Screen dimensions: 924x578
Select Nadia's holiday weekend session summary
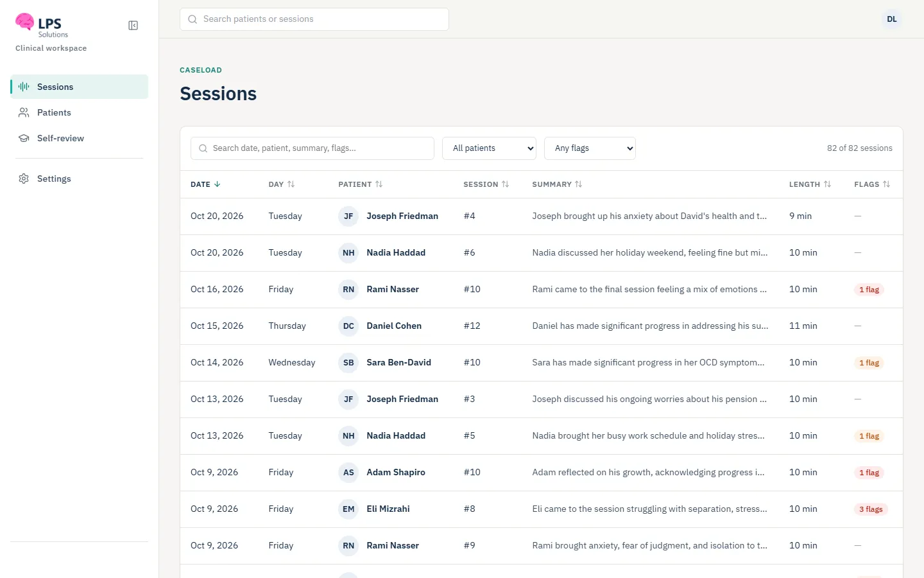point(650,253)
